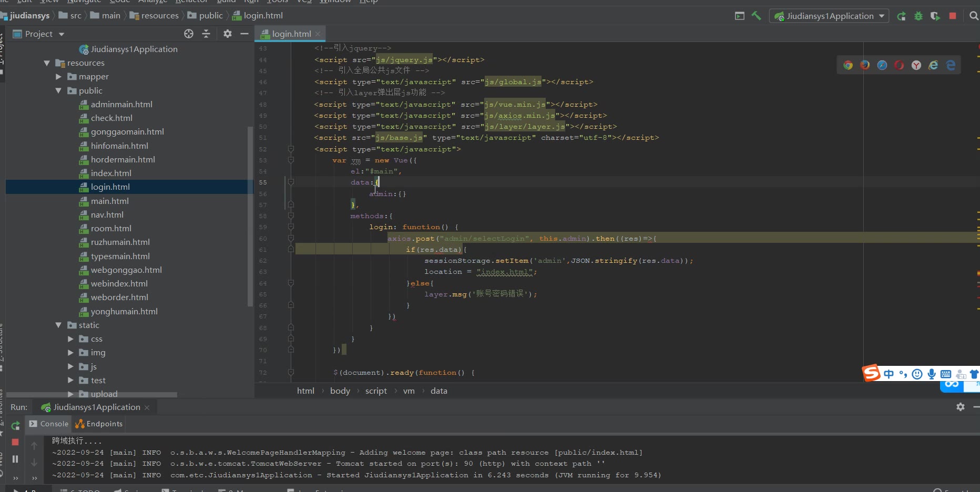Collapse the public folder

click(58, 91)
